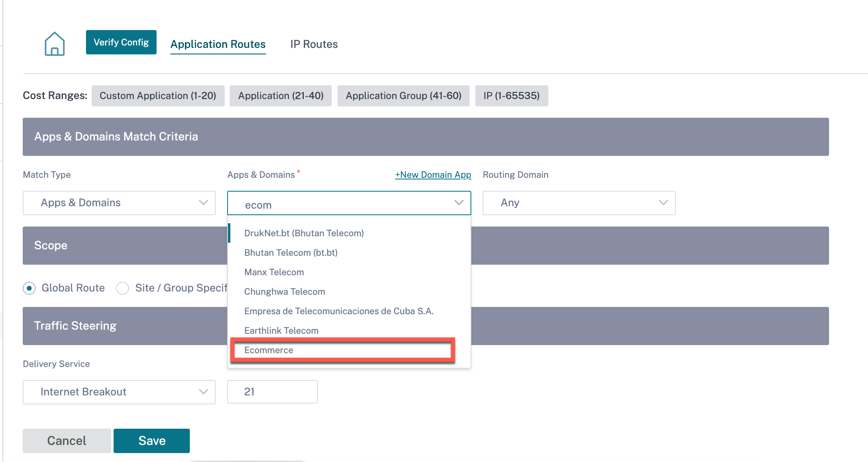Image resolution: width=868 pixels, height=462 pixels.
Task: Open the Delivery Service dropdown
Action: (119, 392)
